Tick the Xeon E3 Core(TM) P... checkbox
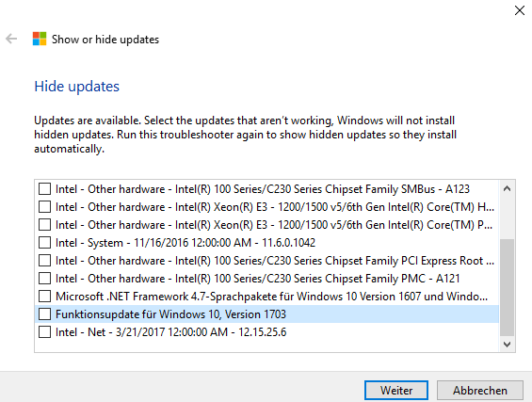The width and height of the screenshot is (532, 402). (44, 225)
